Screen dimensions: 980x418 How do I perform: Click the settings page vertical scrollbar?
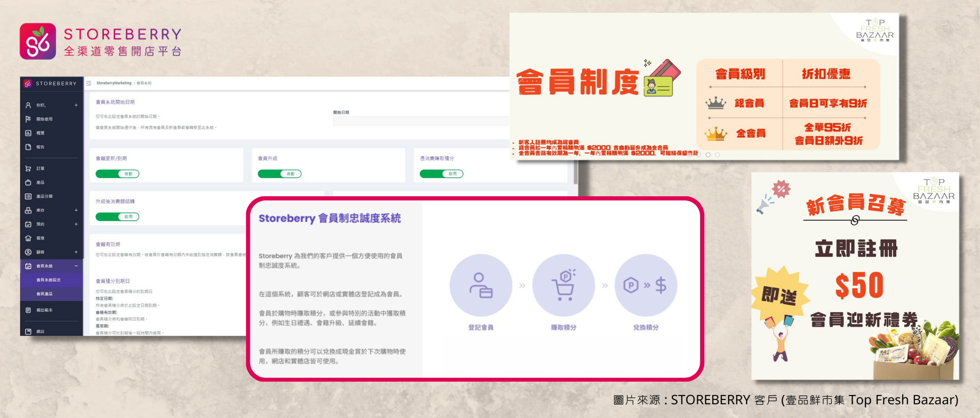pos(576,172)
